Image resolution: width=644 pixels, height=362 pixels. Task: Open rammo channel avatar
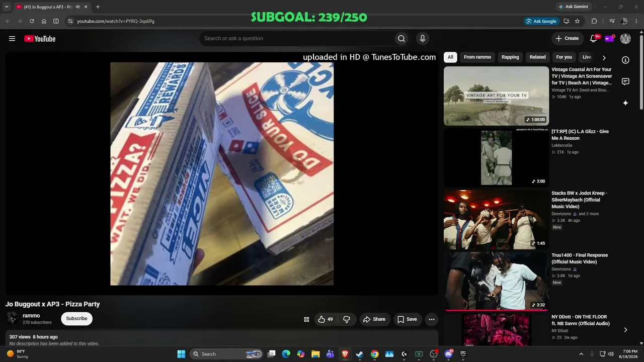pyautogui.click(x=13, y=318)
